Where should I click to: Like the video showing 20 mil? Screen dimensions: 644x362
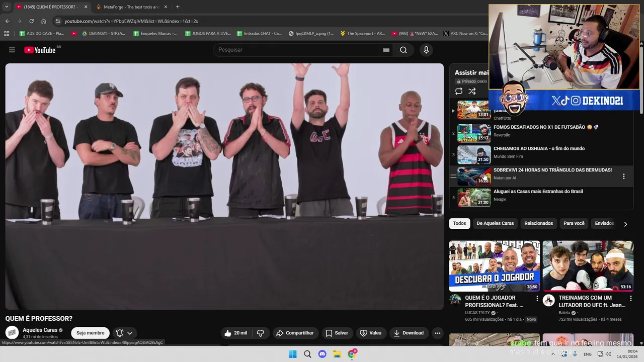[235, 333]
